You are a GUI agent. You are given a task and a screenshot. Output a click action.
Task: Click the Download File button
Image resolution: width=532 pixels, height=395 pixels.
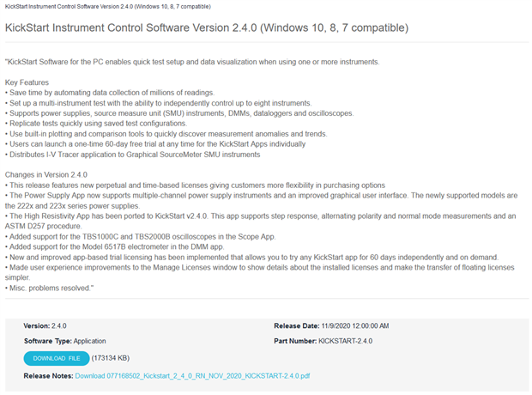56,358
